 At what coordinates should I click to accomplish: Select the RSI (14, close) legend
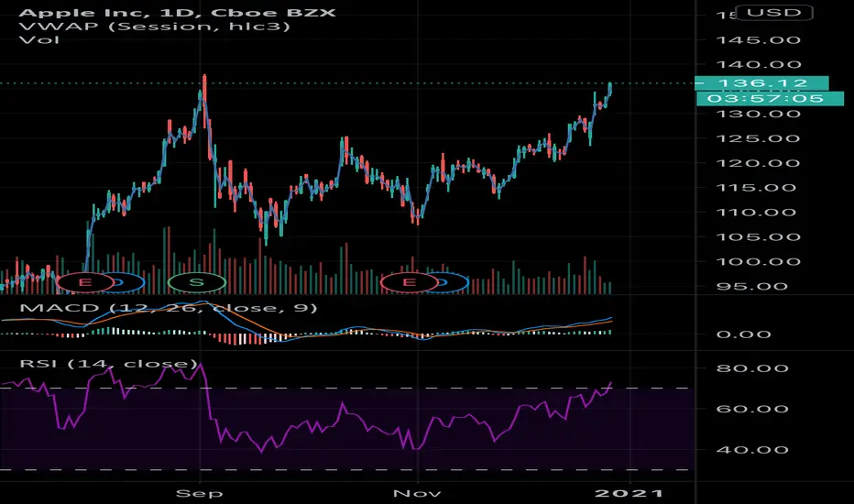[x=108, y=364]
